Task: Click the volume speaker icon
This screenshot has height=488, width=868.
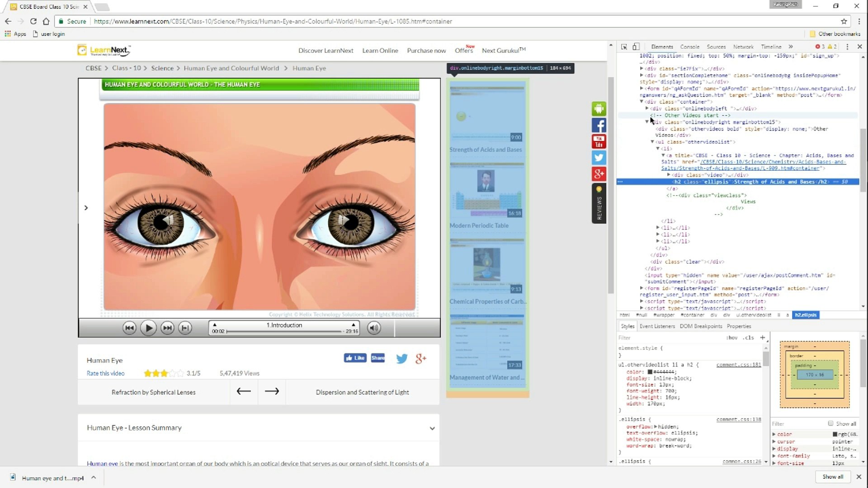Action: tap(374, 328)
